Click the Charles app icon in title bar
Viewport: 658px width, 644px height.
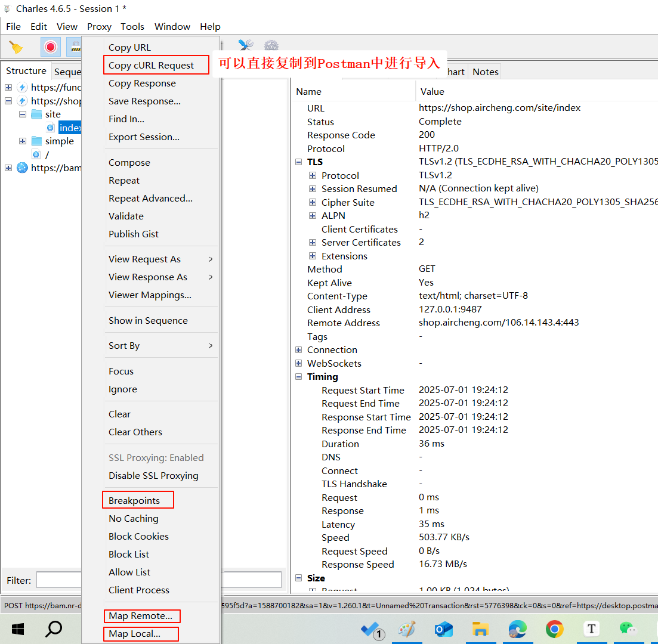click(x=7, y=8)
